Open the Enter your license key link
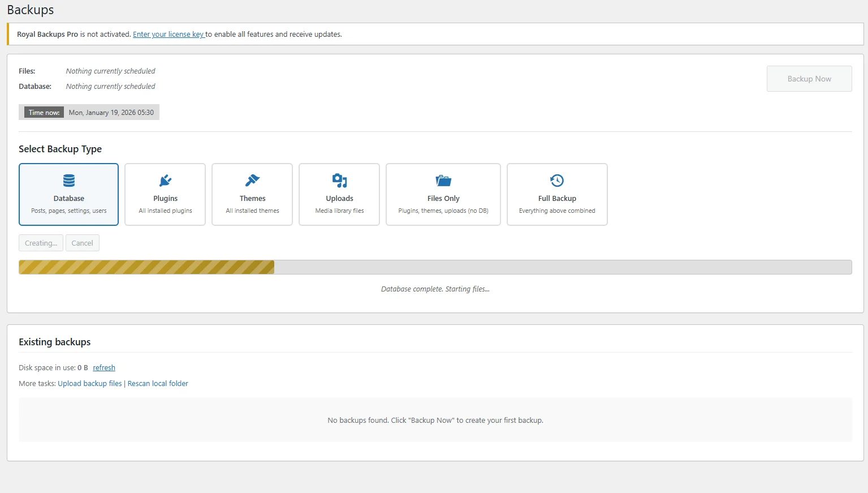The image size is (868, 493). [x=168, y=34]
